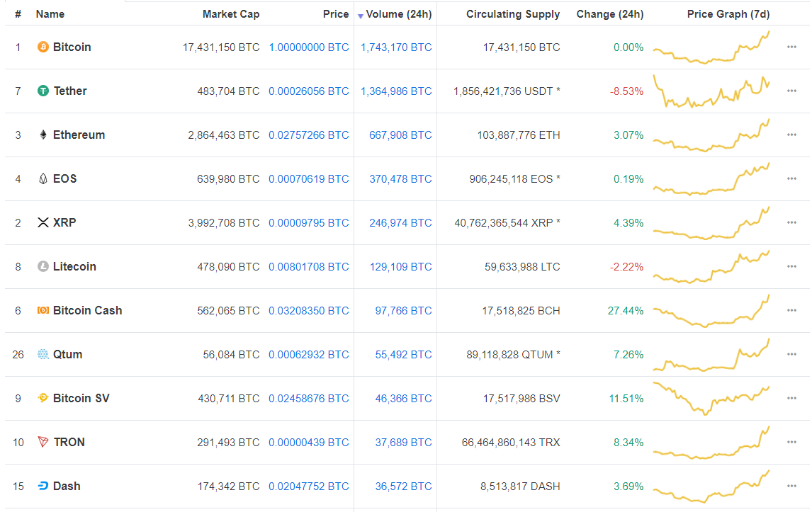The height and width of the screenshot is (512, 812).
Task: Click the TRON 7-day price sparkline
Action: (x=711, y=443)
